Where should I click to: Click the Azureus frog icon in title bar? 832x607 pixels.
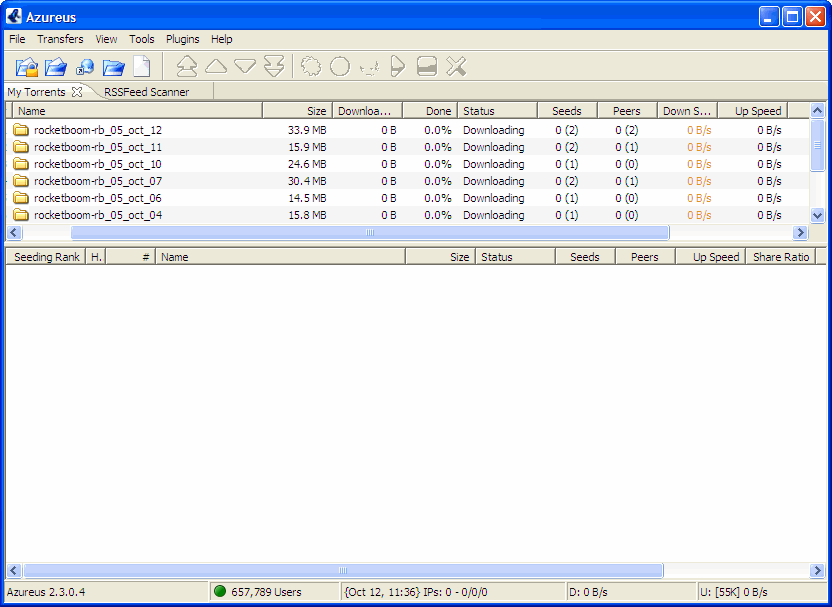14,16
